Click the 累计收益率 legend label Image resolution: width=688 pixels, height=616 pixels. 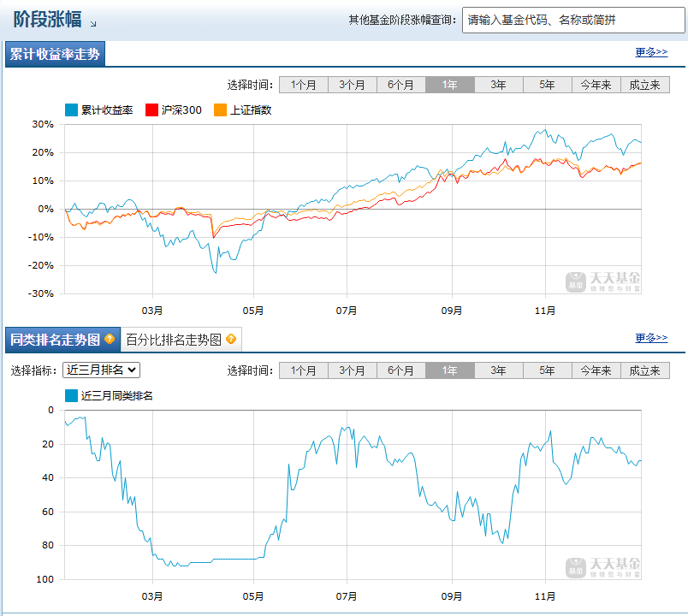[107, 110]
